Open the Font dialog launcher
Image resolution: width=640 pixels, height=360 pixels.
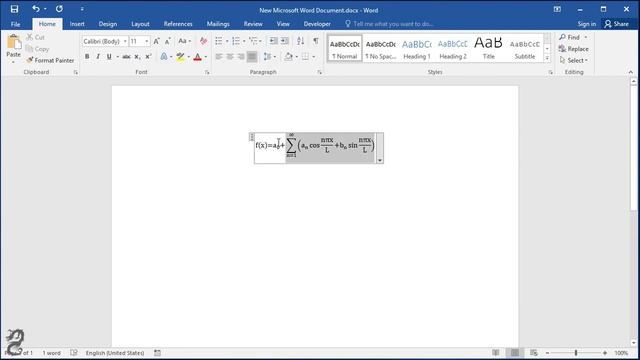(207, 72)
